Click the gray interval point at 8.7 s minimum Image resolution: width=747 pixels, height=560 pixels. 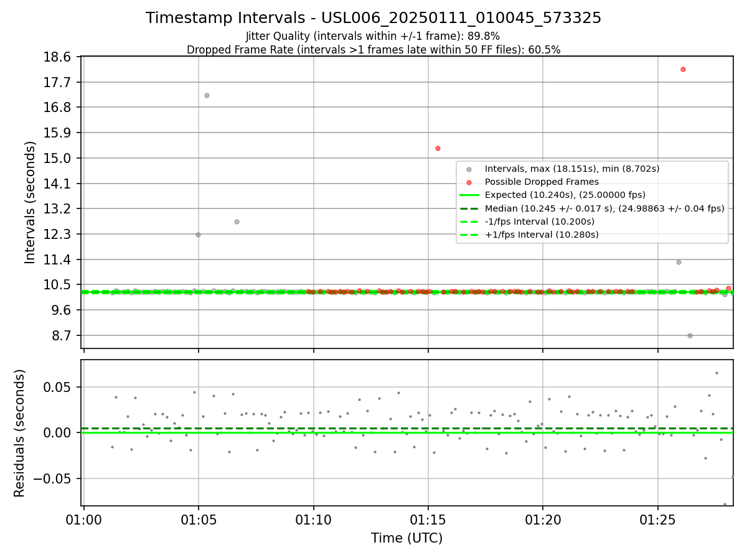point(690,335)
